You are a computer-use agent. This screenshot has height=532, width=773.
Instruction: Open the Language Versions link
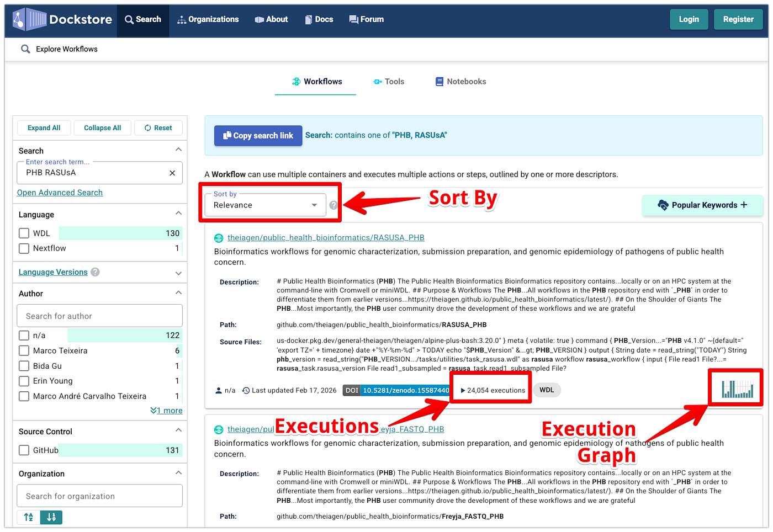point(53,272)
